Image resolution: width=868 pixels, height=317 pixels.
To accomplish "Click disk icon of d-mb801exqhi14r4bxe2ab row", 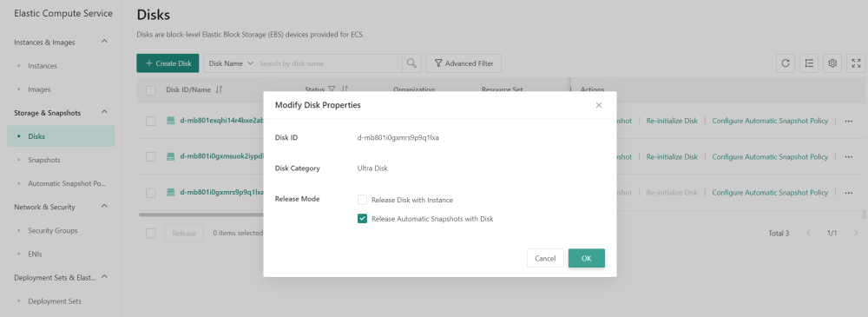I will [171, 121].
